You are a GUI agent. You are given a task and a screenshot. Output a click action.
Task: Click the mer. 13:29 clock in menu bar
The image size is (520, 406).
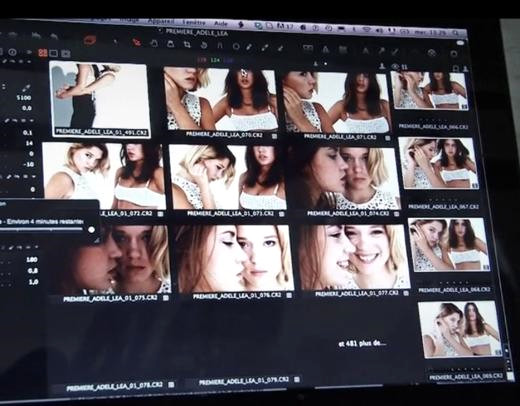click(430, 32)
